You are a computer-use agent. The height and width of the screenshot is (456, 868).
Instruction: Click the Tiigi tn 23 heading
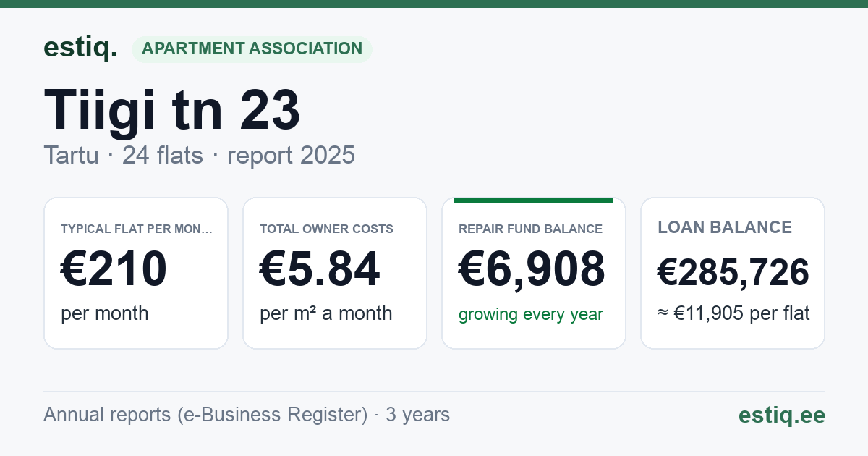coord(172,111)
